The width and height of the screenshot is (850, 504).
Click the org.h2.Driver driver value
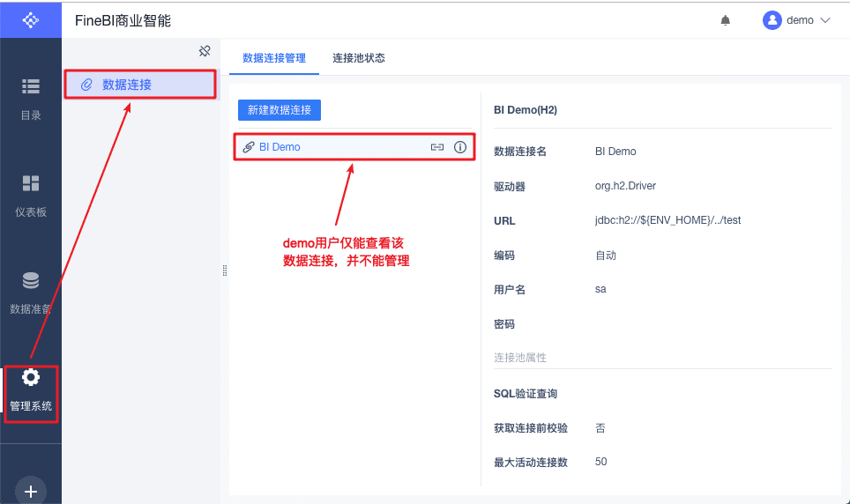tap(625, 186)
